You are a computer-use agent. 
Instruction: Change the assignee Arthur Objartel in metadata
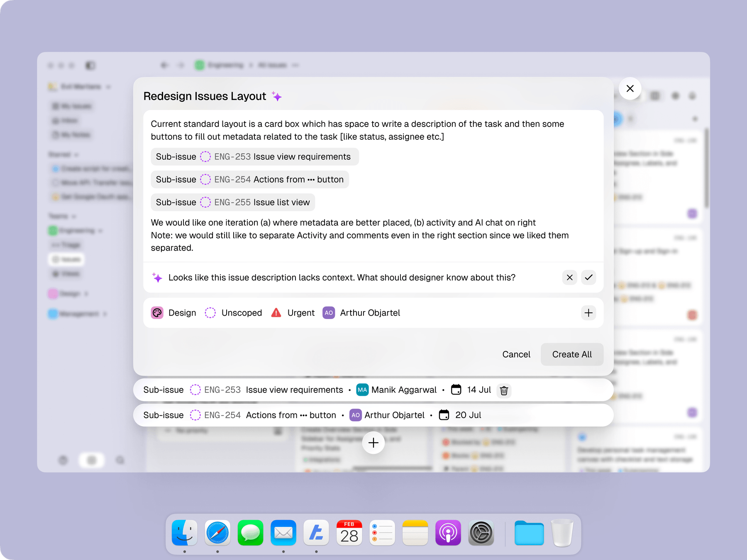coord(361,313)
